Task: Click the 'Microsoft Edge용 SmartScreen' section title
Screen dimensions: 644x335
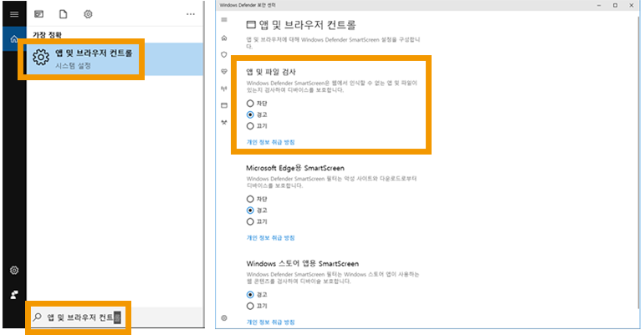Action: 295,168
